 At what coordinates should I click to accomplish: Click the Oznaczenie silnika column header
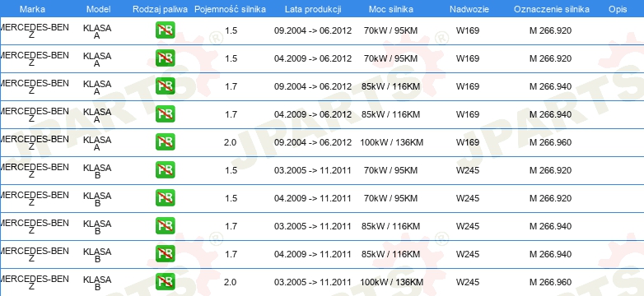tap(552, 9)
